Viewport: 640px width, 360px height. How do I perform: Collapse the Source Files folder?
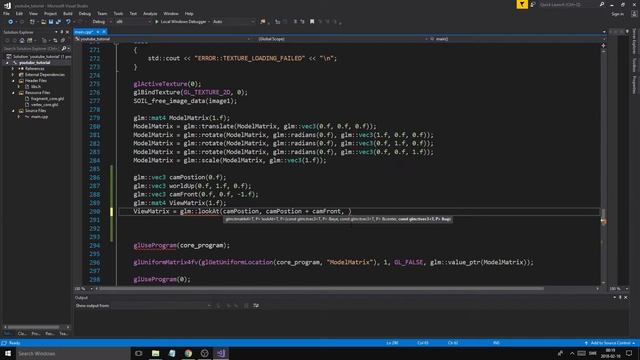[13, 111]
